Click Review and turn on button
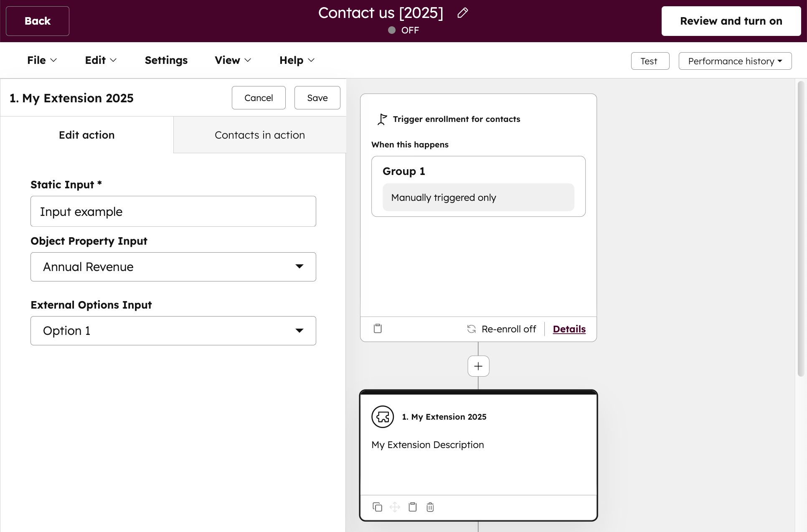The width and height of the screenshot is (807, 532). pyautogui.click(x=731, y=21)
